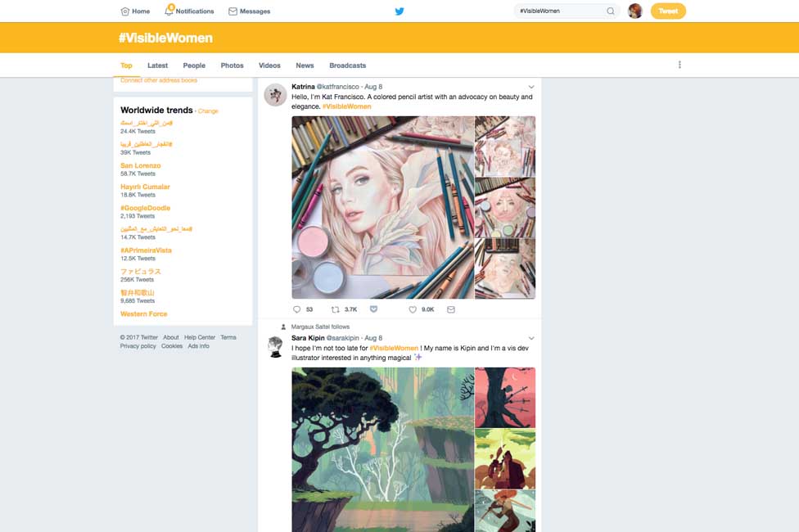This screenshot has height=532, width=799.
Task: Reply to Katrina's tweet
Action: point(296,309)
